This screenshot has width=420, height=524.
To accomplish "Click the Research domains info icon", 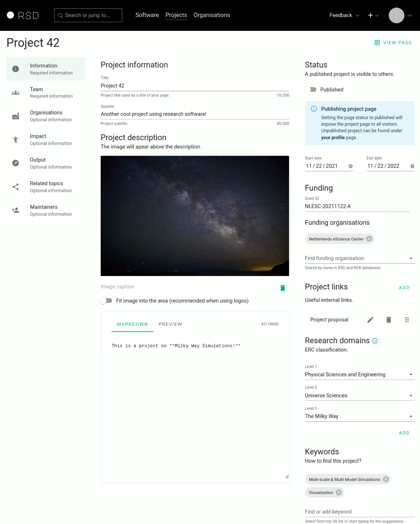I will (x=375, y=341).
